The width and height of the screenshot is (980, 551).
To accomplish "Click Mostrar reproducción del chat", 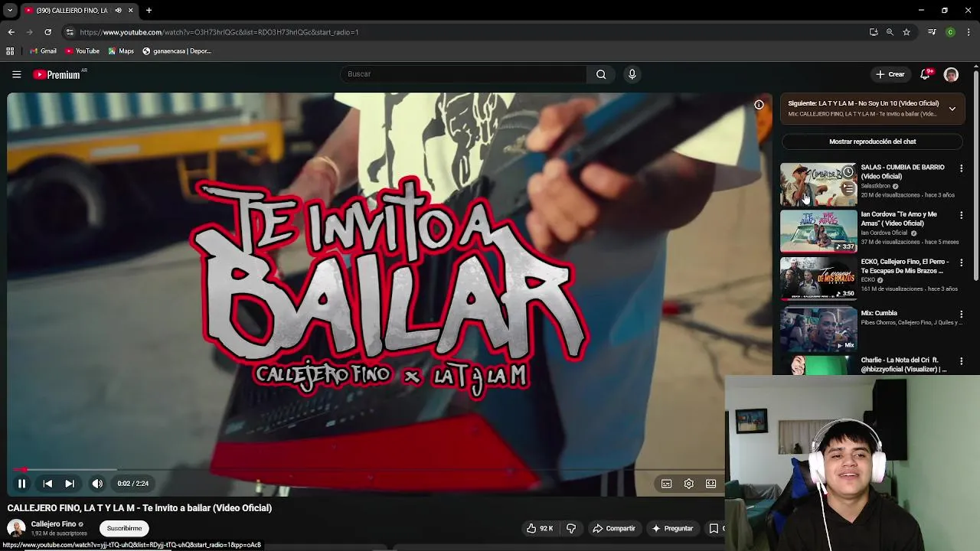I will (x=872, y=142).
